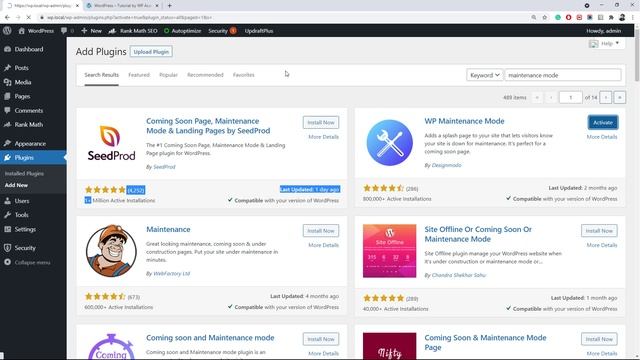Expand the Help panel

point(606,43)
